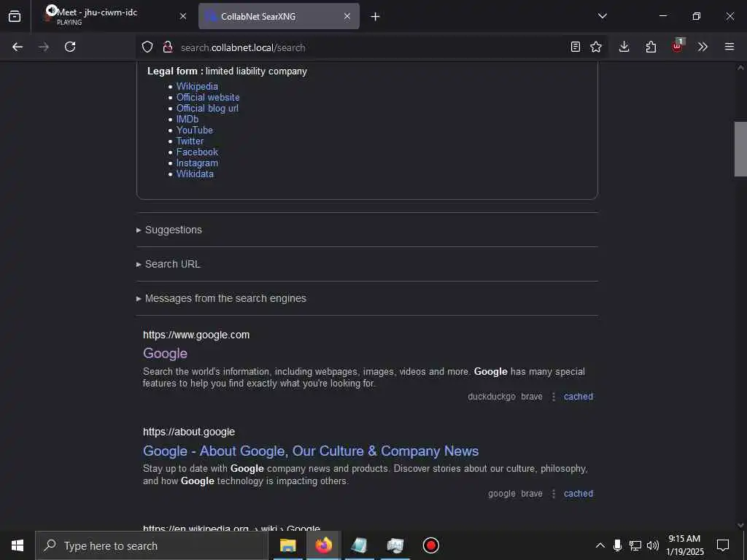Open the notepad-like app in taskbar
The width and height of the screenshot is (747, 560).
[x=359, y=545]
